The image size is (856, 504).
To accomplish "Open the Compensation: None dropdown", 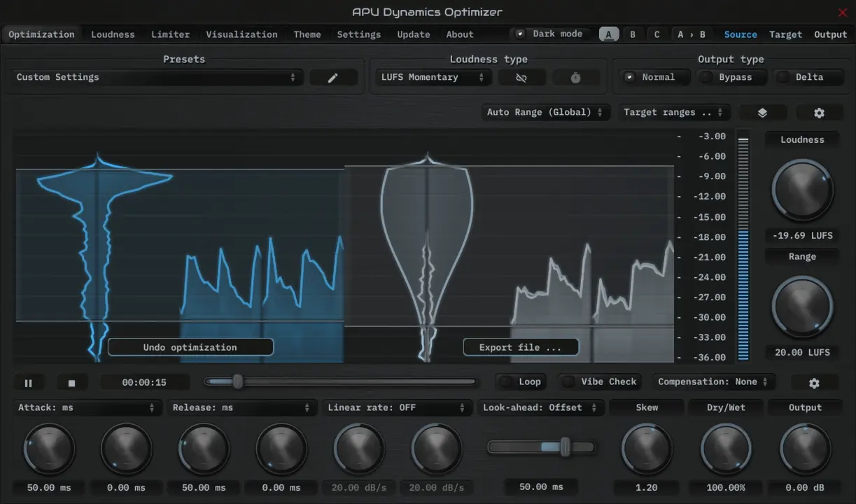I will coord(713,382).
